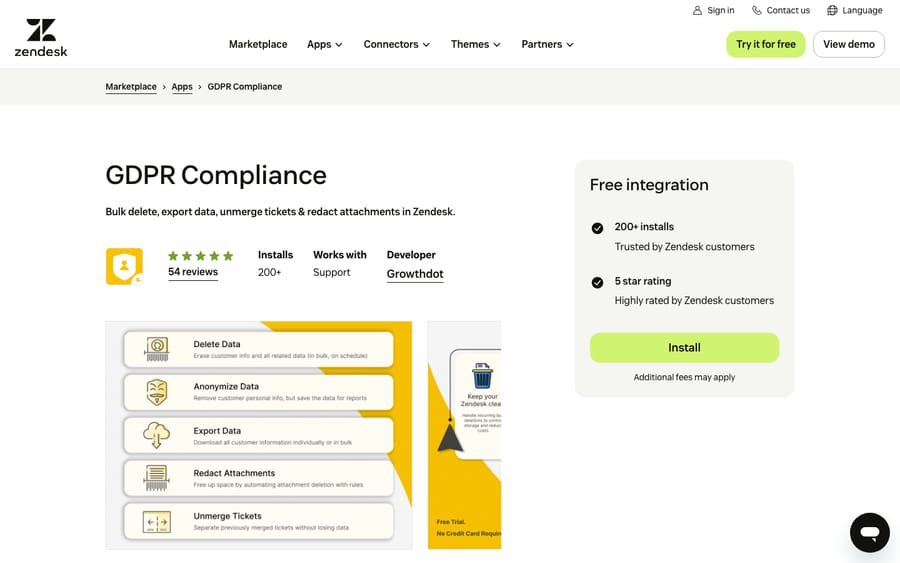The image size is (900, 563).
Task: Click the Export Data cloud icon
Action: click(156, 435)
